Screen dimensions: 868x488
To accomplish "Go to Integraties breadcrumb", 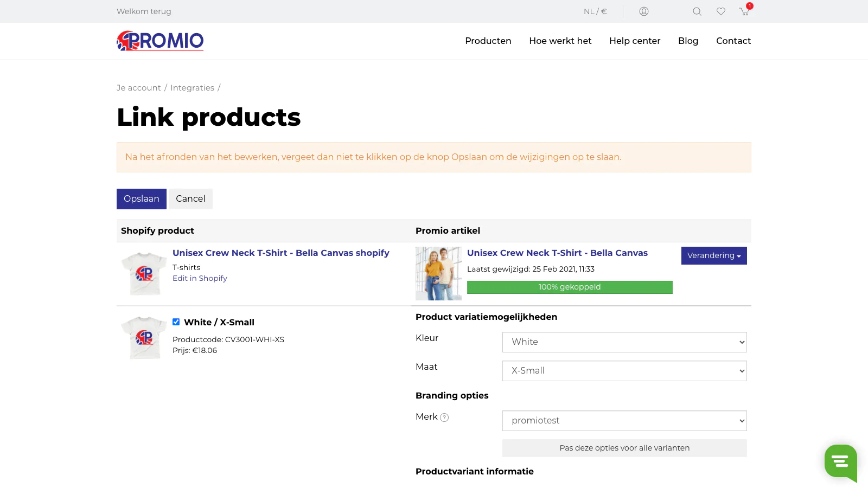I will 193,88.
